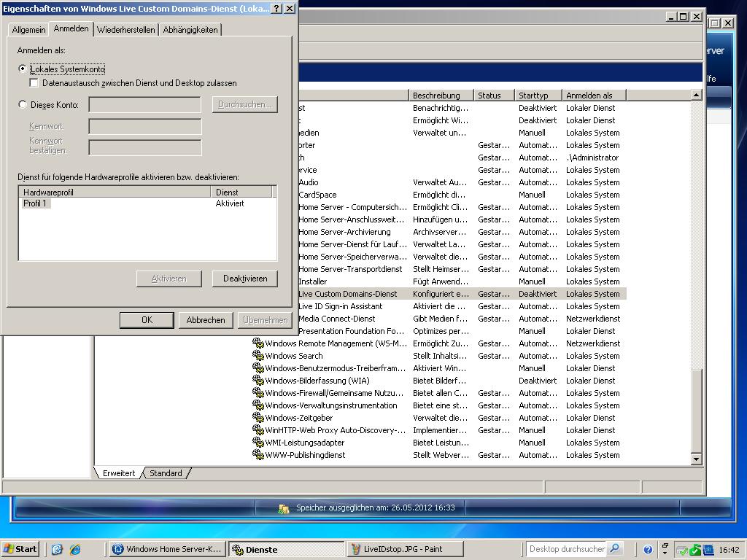Sort services by the Beschreibung column header
Screen dimensions: 747x560
click(x=441, y=96)
